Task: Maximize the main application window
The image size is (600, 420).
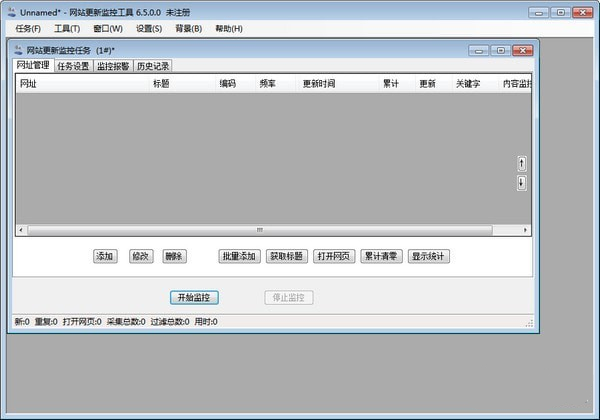Action: [561, 13]
